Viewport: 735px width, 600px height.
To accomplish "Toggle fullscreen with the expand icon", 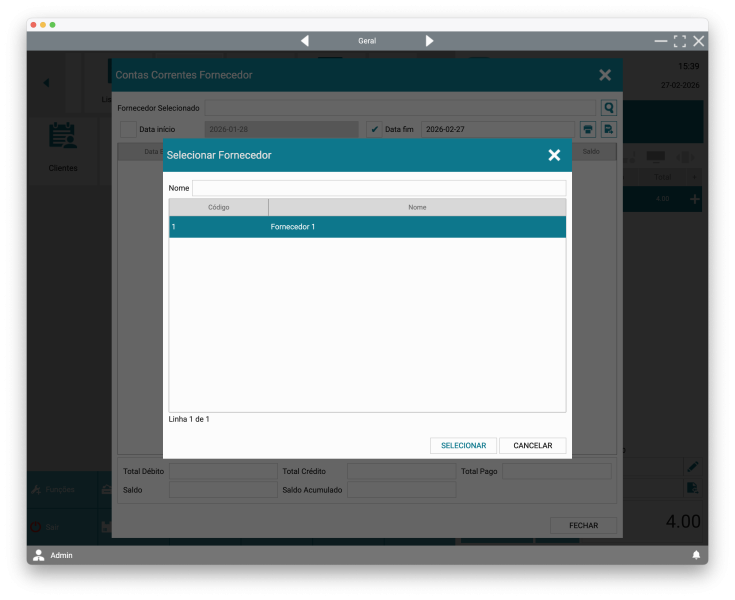I will pos(680,41).
